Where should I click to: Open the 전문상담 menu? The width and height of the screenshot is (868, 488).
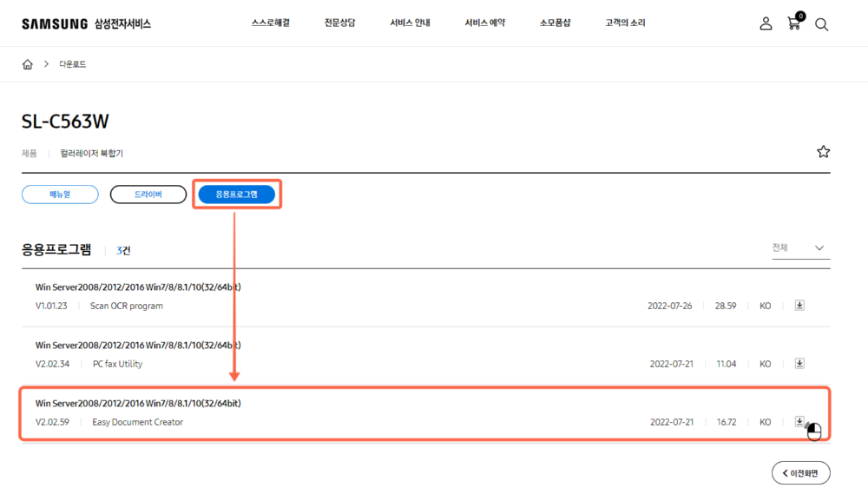[340, 23]
